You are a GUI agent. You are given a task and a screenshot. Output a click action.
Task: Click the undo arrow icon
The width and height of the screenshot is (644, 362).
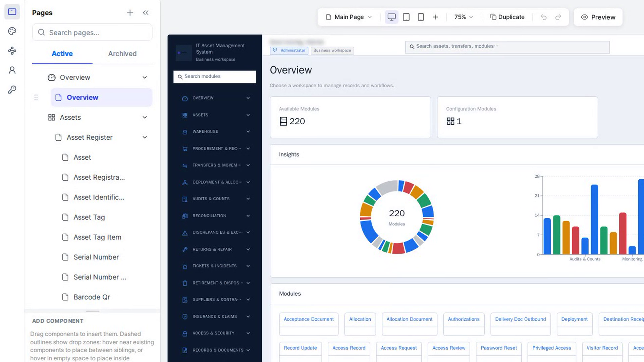click(x=543, y=17)
